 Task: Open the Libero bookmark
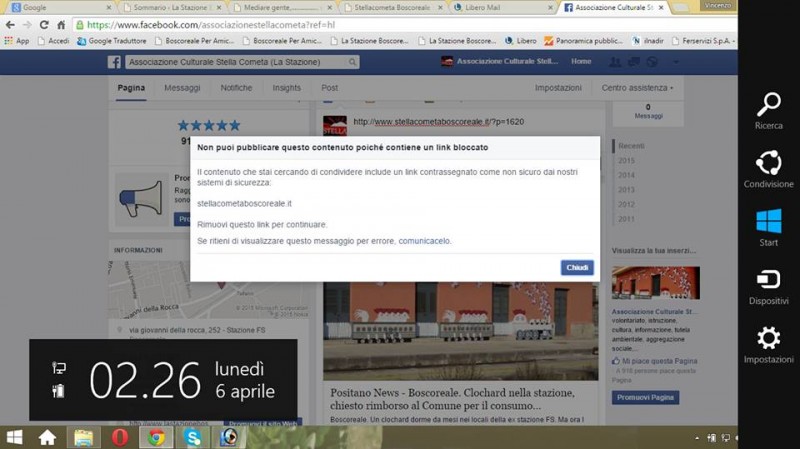[x=520, y=40]
